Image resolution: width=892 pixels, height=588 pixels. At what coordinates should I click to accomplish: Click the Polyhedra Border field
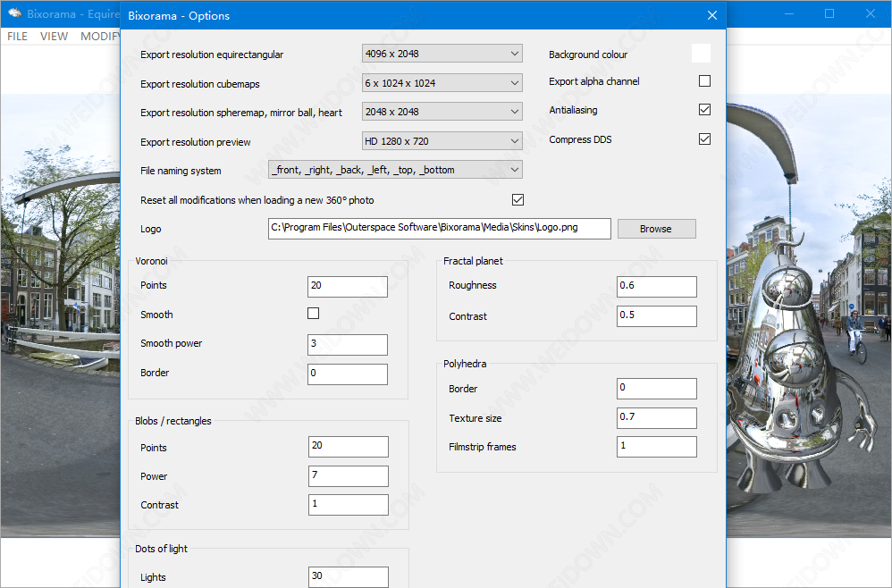656,389
